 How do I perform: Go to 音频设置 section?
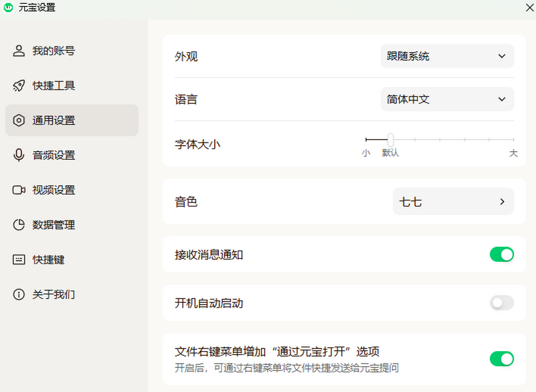[x=72, y=155]
